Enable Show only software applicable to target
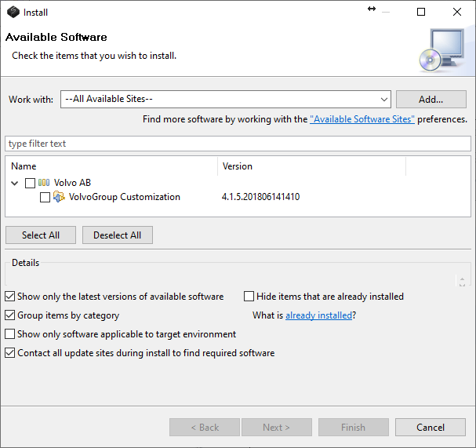476x448 pixels. coord(10,334)
